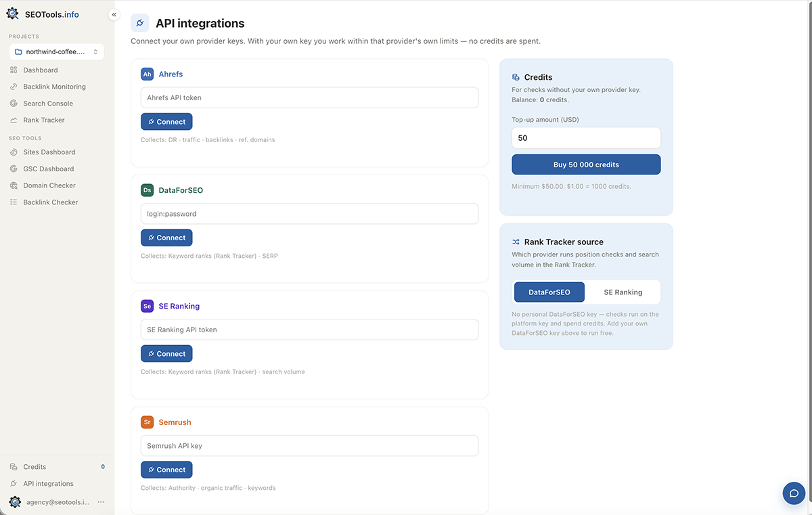The height and width of the screenshot is (515, 812).
Task: Click the DataForSEO Ds badge icon
Action: [148, 190]
